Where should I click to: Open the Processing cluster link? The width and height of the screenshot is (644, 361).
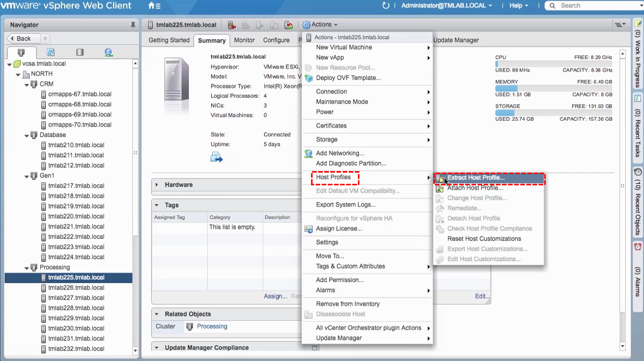coord(211,326)
